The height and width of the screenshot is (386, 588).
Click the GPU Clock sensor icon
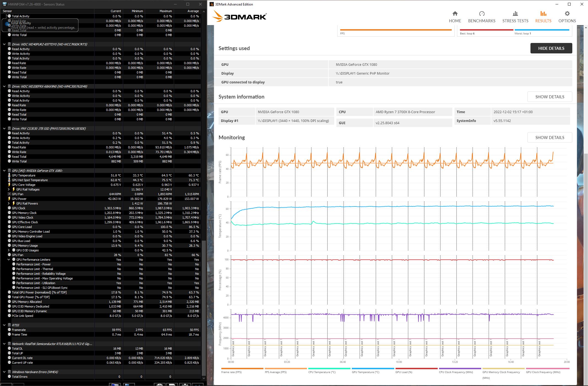point(9,208)
